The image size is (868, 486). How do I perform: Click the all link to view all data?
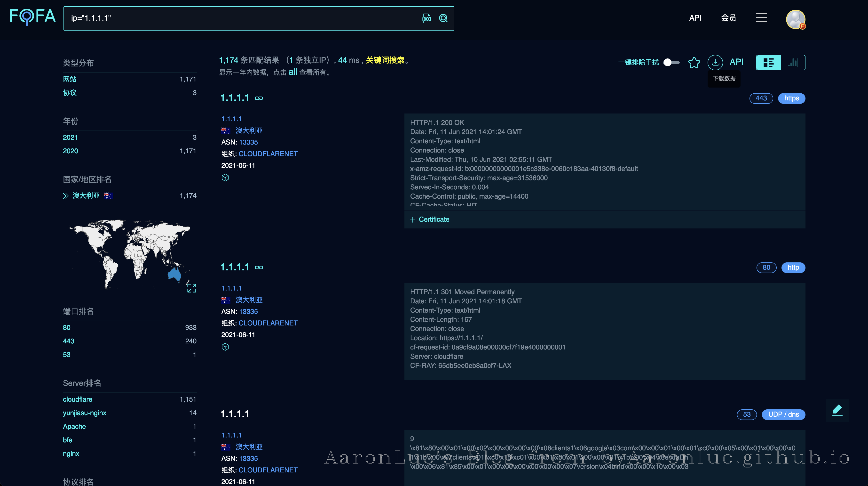[x=293, y=72]
